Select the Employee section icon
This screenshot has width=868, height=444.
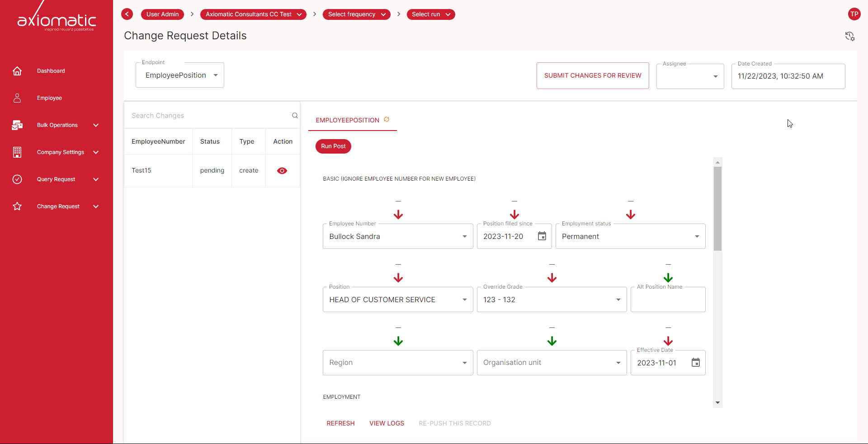(x=17, y=98)
